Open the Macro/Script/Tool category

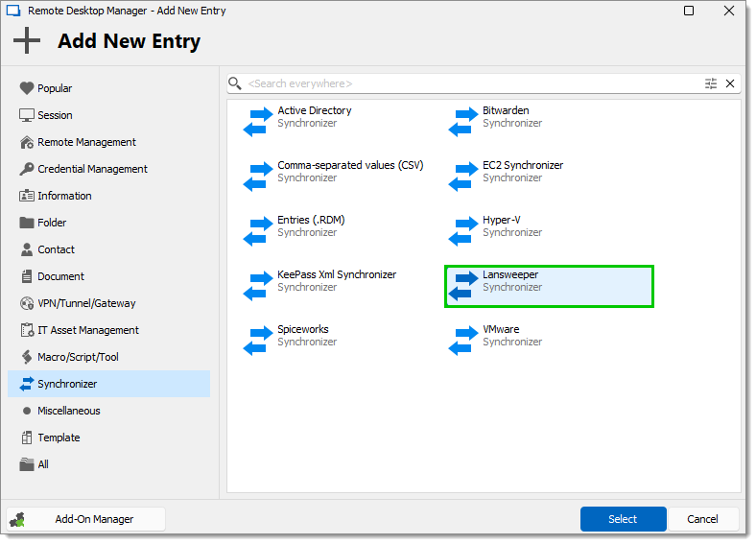109,357
